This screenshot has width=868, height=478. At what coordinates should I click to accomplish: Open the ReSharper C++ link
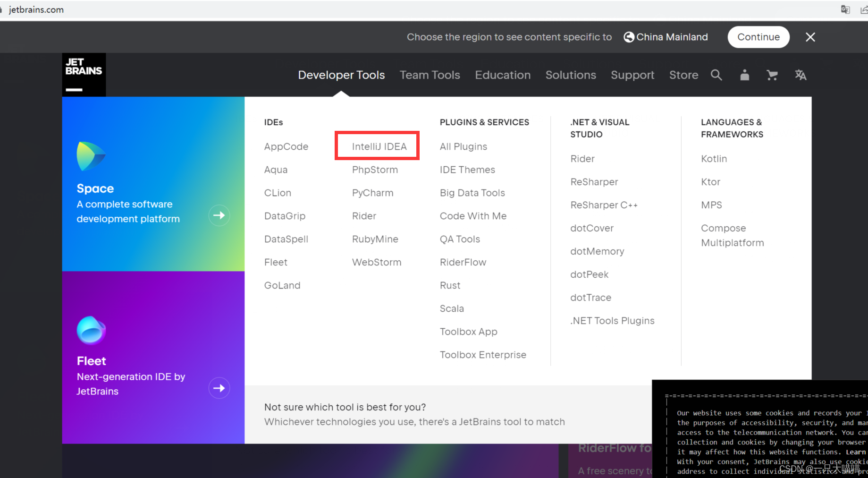pos(604,205)
